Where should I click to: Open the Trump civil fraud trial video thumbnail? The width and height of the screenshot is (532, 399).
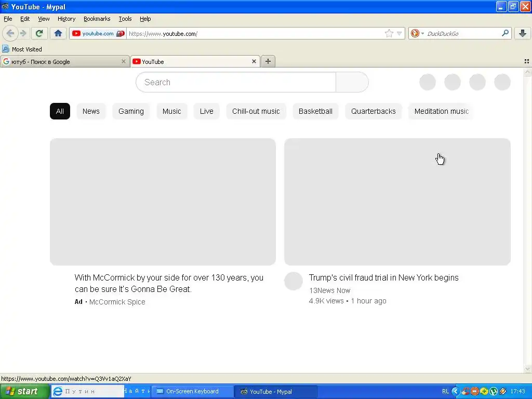[x=397, y=202]
